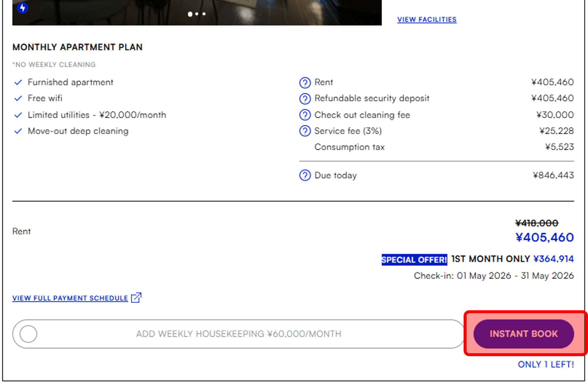Open the View Facilities link
The height and width of the screenshot is (382, 588).
pyautogui.click(x=427, y=19)
